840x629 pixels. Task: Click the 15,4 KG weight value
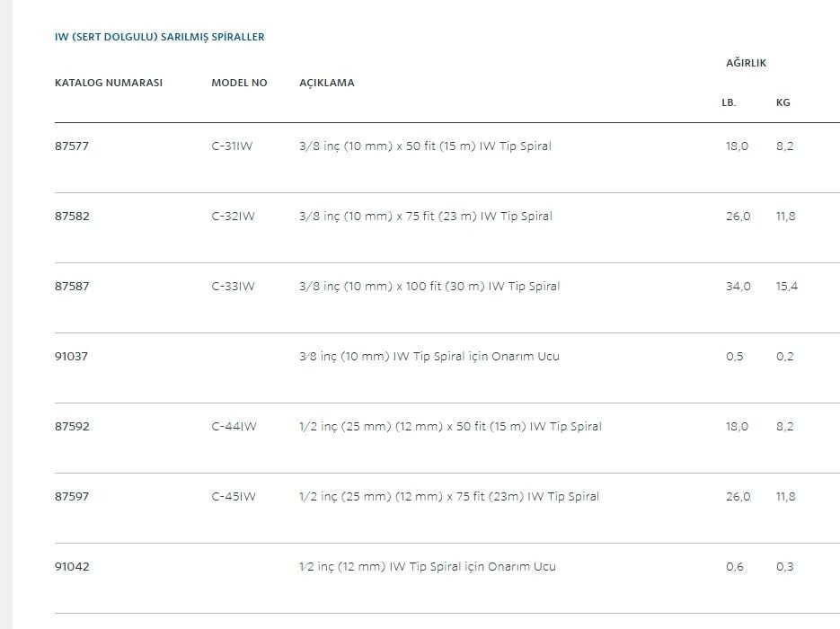point(787,287)
